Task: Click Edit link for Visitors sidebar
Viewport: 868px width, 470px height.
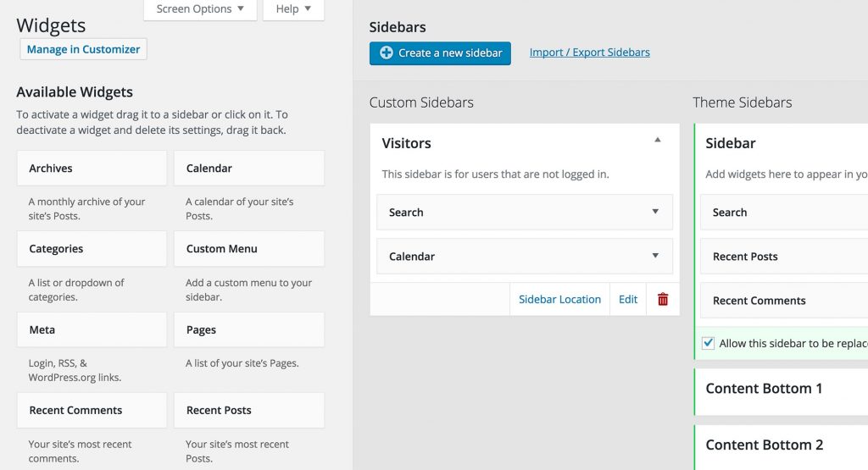Action: point(628,299)
